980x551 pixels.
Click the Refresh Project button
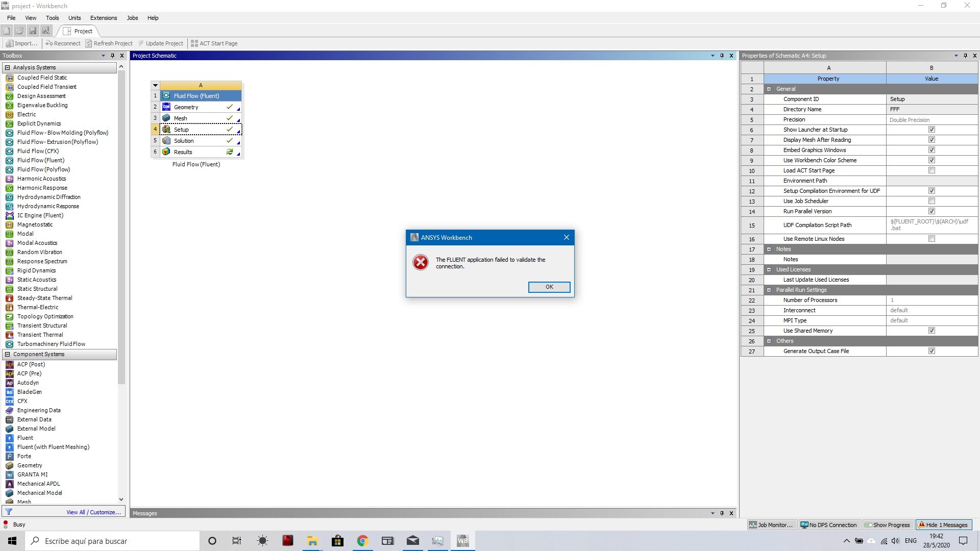[109, 43]
